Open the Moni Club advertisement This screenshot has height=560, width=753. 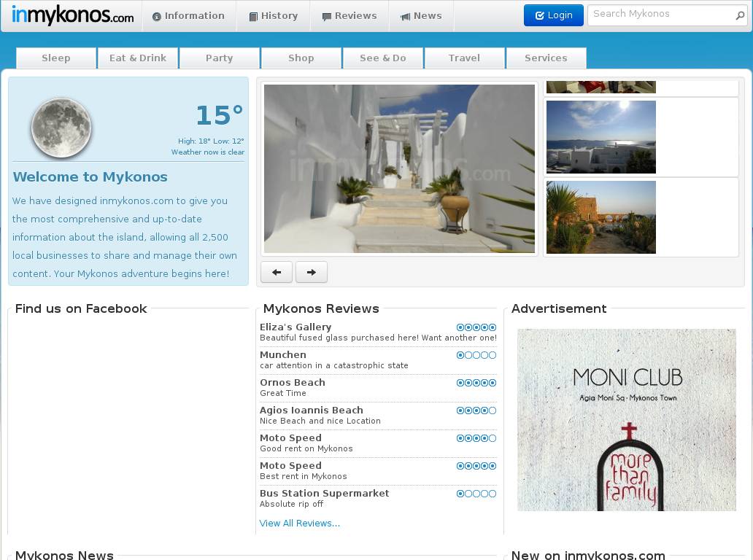tap(627, 419)
